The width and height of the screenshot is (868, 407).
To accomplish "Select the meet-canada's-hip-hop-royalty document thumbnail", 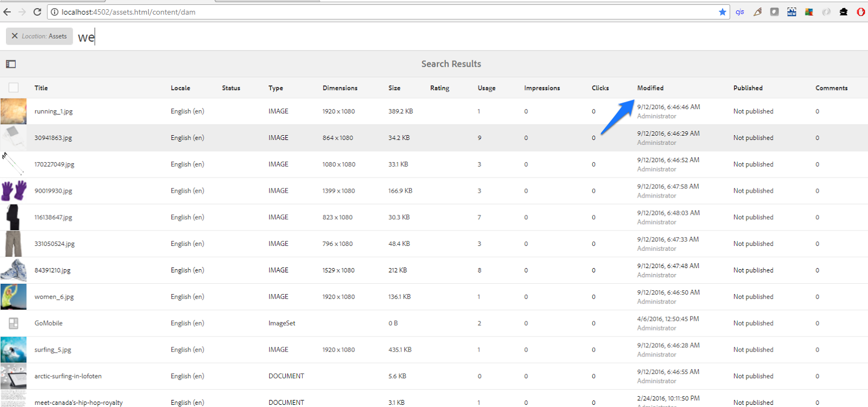I will tap(14, 399).
